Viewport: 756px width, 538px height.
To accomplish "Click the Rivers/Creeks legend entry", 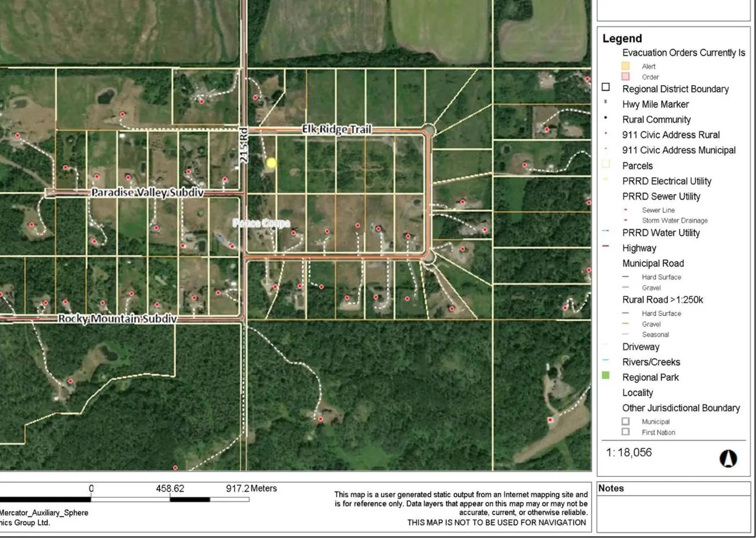I will pyautogui.click(x=651, y=362).
